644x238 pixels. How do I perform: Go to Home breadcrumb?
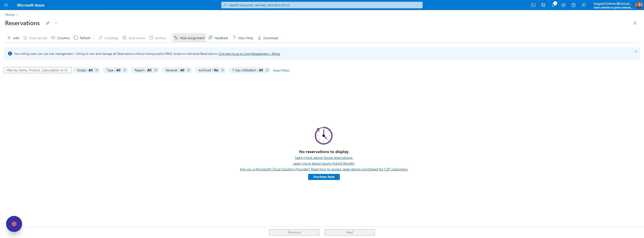pos(10,15)
